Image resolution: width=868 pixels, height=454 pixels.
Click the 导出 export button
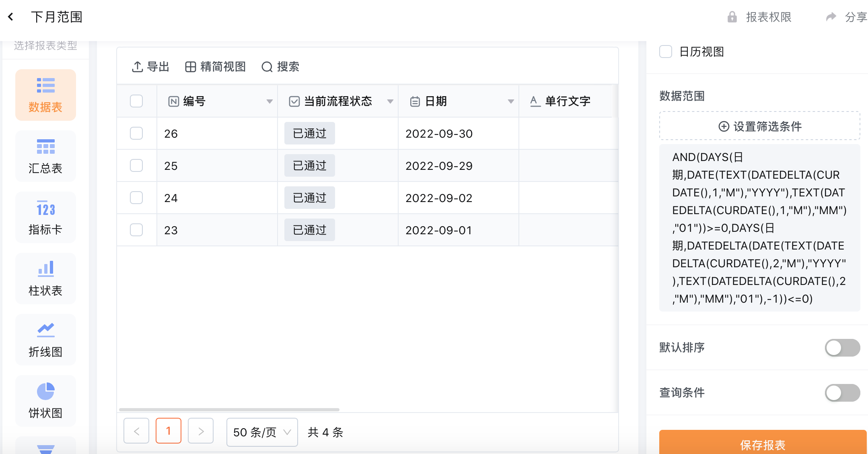pos(151,67)
